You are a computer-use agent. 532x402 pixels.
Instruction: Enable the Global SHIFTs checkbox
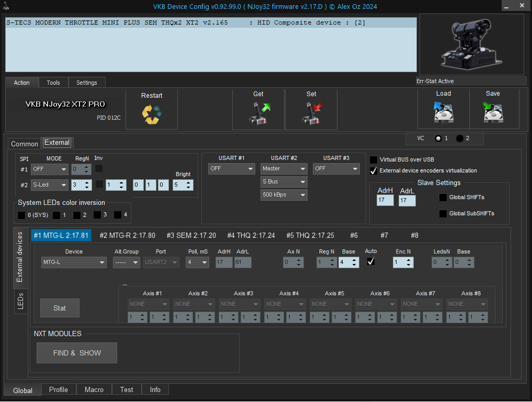tap(443, 198)
